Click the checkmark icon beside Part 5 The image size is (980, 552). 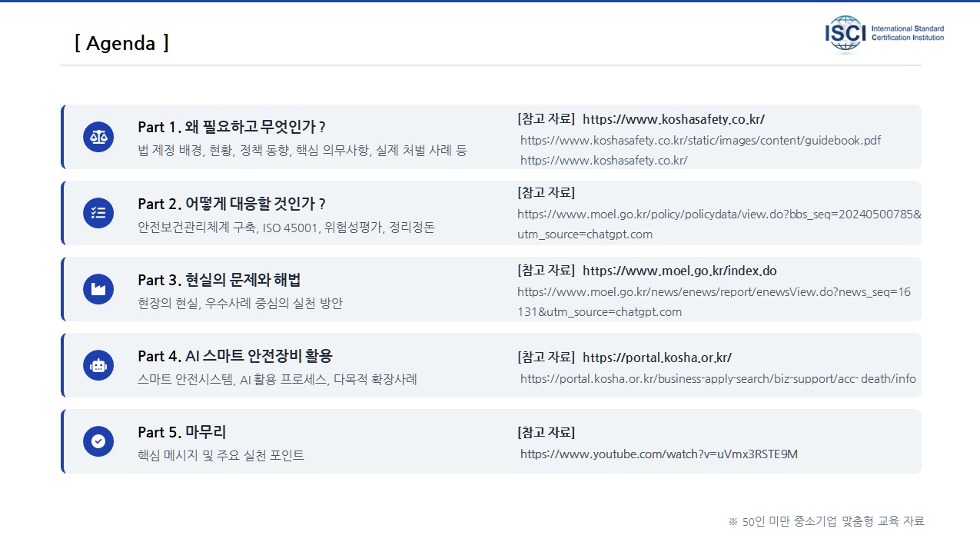tap(98, 441)
